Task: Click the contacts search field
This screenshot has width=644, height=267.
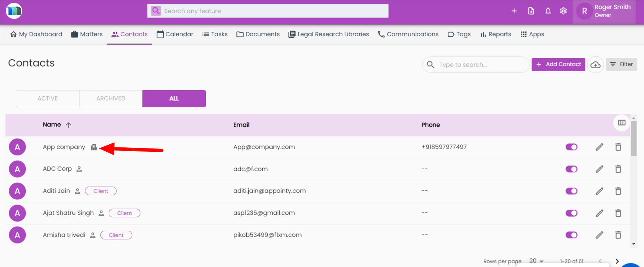Action: tap(479, 65)
